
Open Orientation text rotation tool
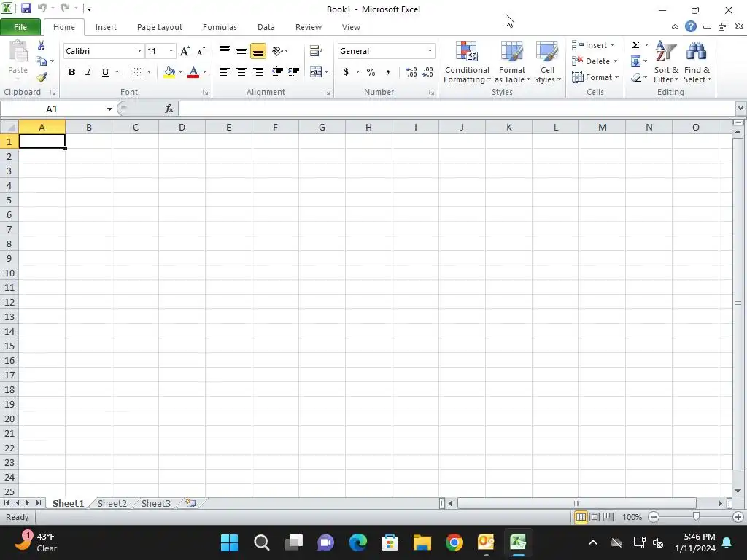point(277,51)
